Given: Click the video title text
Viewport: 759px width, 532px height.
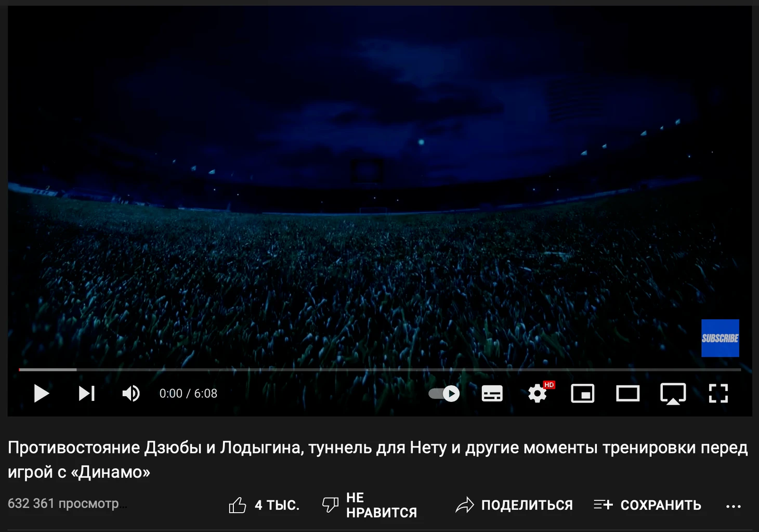Looking at the screenshot, I should [378, 460].
